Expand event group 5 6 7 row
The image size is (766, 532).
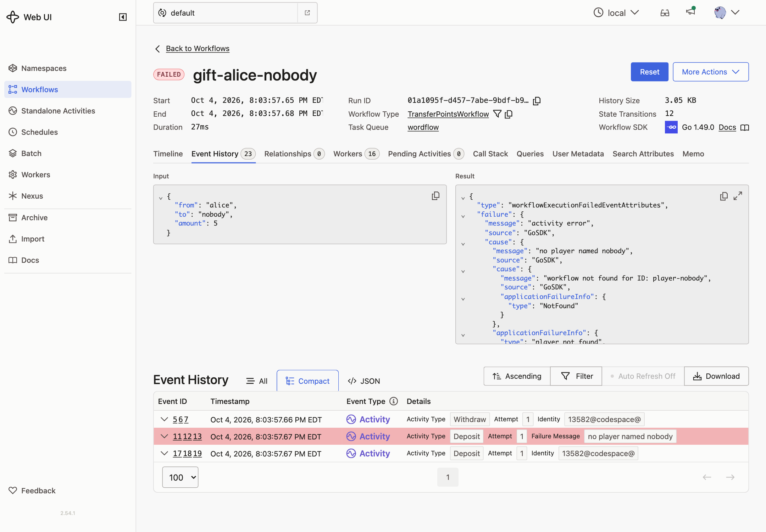(x=164, y=419)
